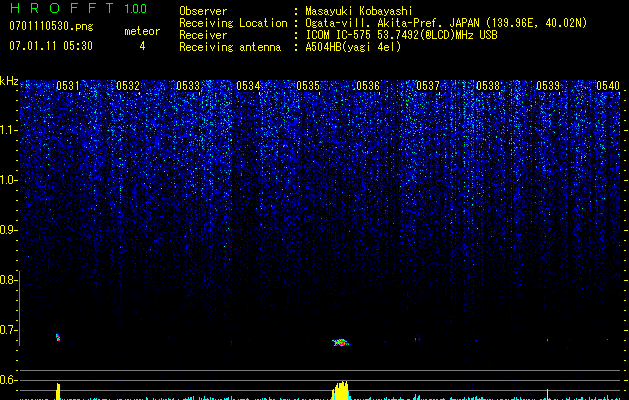Click the date stamp 07.01.11 05:30
Screen dimensions: 629x400
[51, 46]
